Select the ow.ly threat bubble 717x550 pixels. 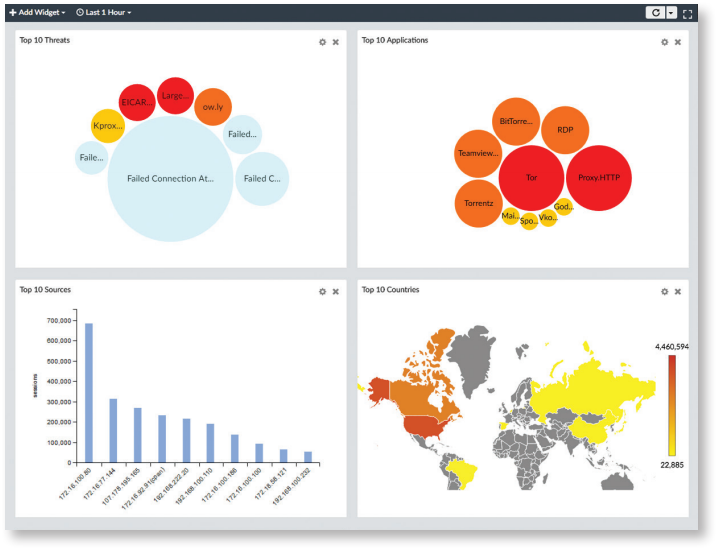point(212,106)
